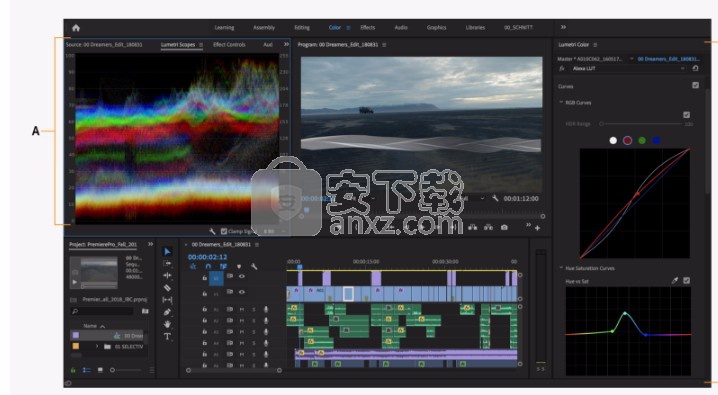Open Program monitor panel menu
This screenshot has width=718, height=395.
point(384,45)
